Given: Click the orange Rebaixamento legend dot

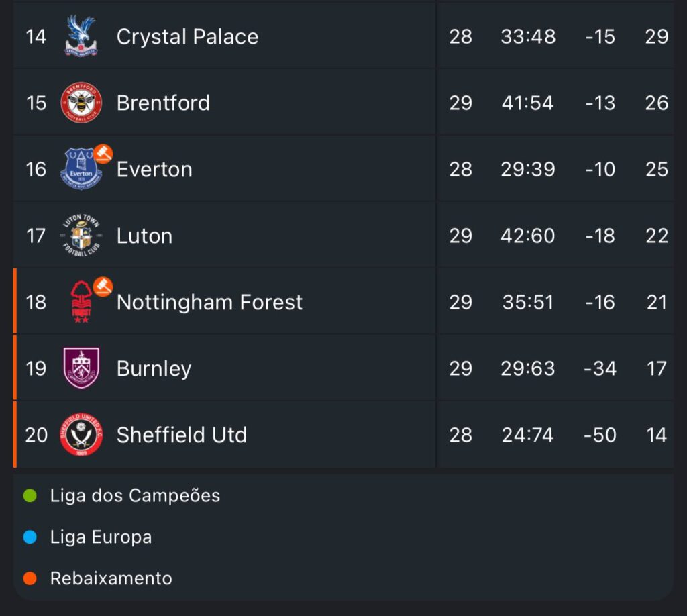Looking at the screenshot, I should tap(30, 578).
